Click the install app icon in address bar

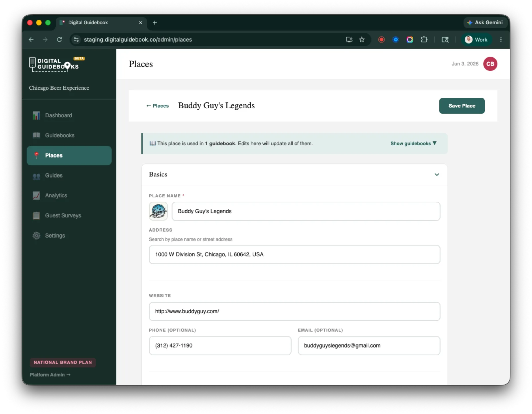click(349, 40)
